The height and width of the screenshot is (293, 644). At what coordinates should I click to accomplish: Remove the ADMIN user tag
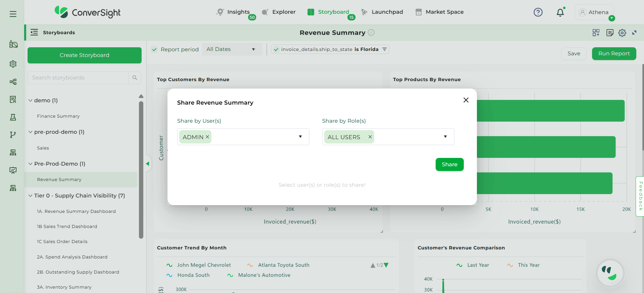[x=207, y=137]
